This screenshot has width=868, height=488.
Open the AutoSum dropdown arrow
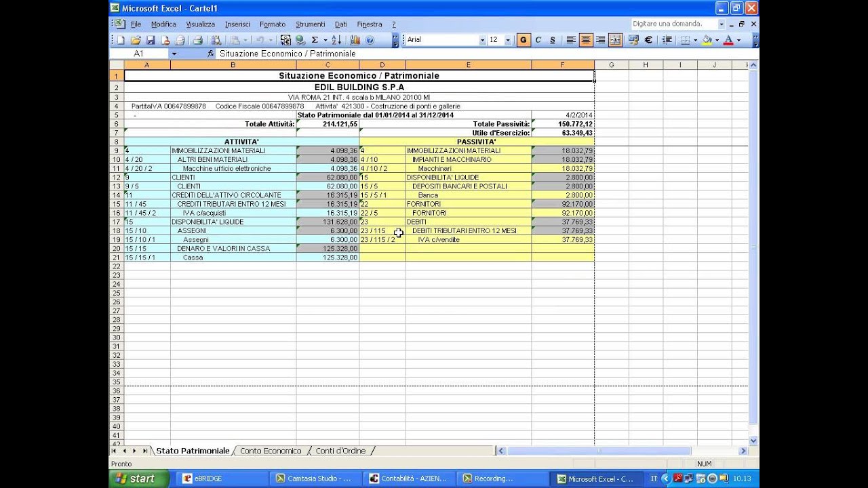325,40
